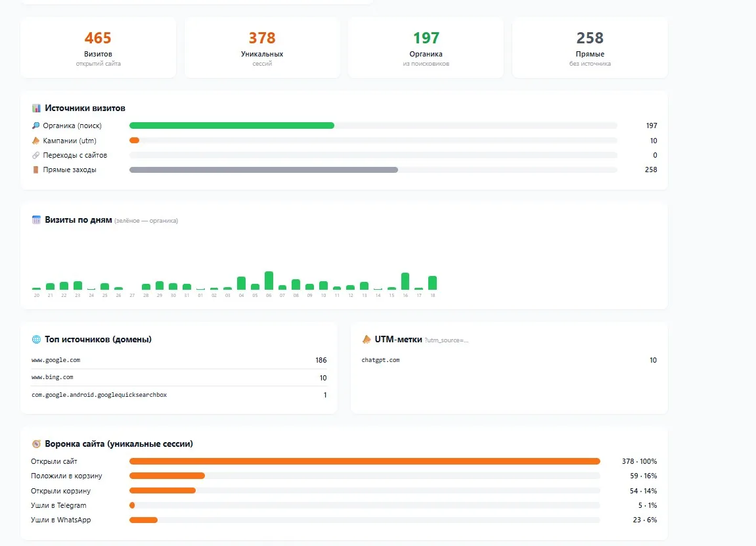Viewport: 756px width, 546px height.
Task: Click the Топ источников (домены) heading
Action: [99, 339]
